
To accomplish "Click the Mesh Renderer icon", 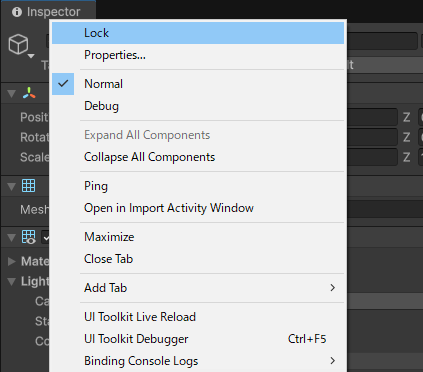I will click(28, 237).
